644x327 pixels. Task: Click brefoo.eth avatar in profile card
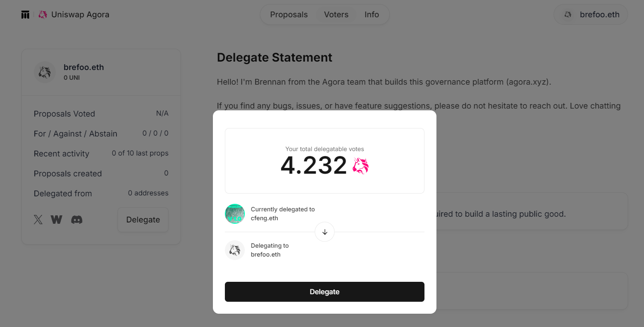pos(44,72)
